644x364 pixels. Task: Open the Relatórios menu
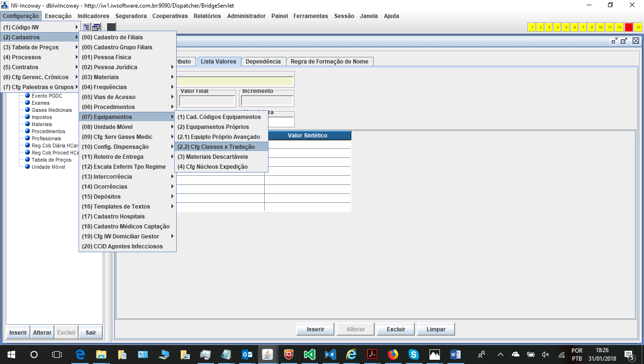click(x=207, y=16)
